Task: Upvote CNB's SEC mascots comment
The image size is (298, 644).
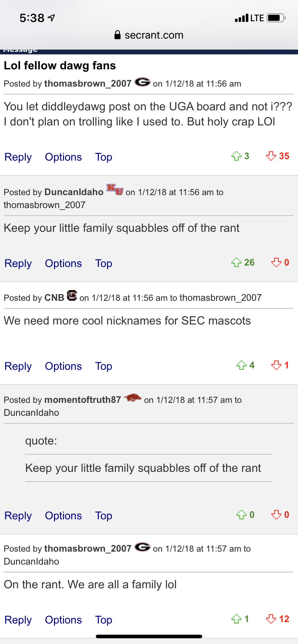Action: [241, 365]
